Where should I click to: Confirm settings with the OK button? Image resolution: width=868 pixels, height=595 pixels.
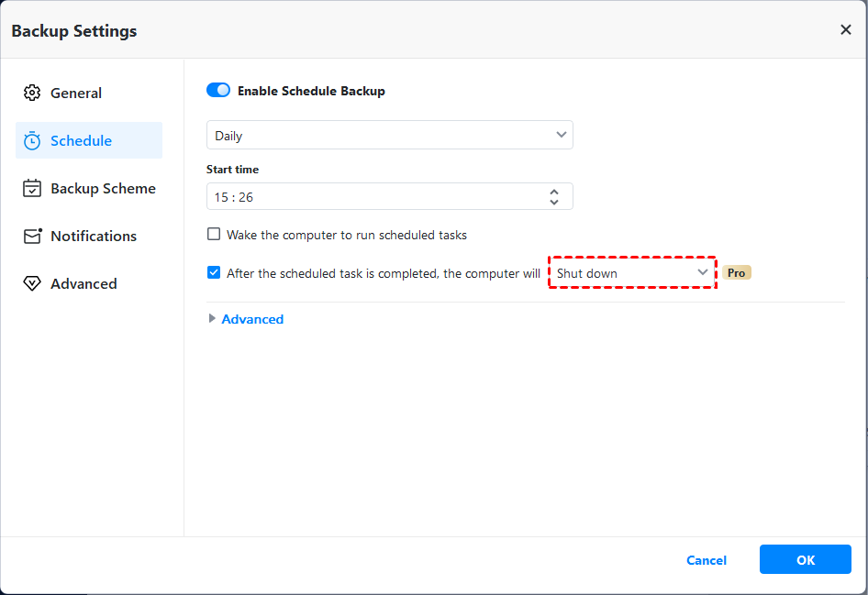805,560
